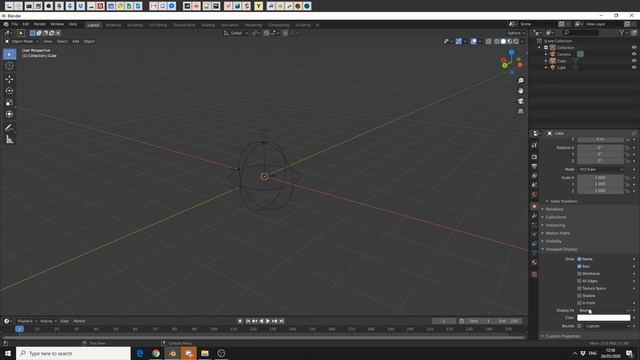The image size is (640, 360).
Task: Click the outliner filter funnel icon
Action: [x=622, y=33]
